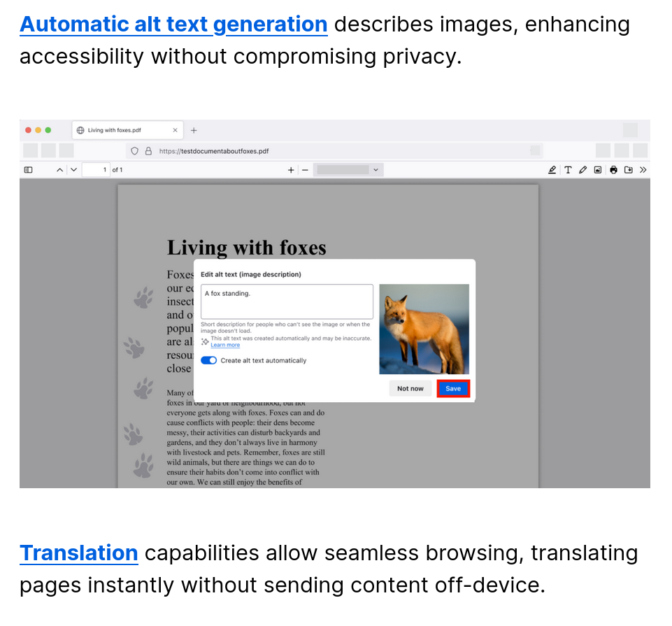
Task: Select the Draw pencil tool
Action: click(582, 170)
